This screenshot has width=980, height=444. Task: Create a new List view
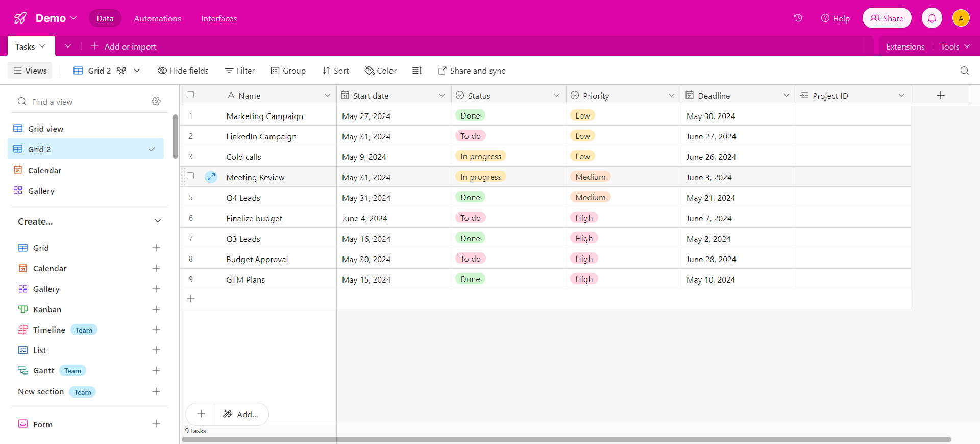(x=156, y=350)
